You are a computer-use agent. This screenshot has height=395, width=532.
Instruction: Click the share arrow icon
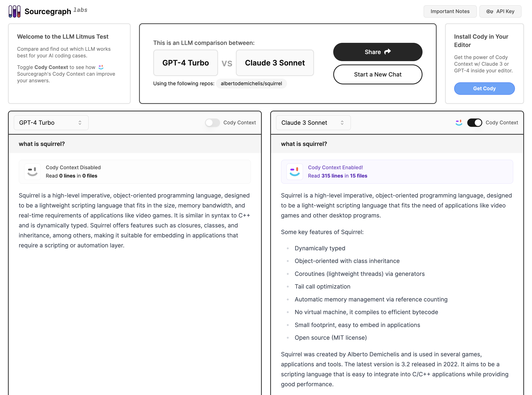(x=388, y=52)
